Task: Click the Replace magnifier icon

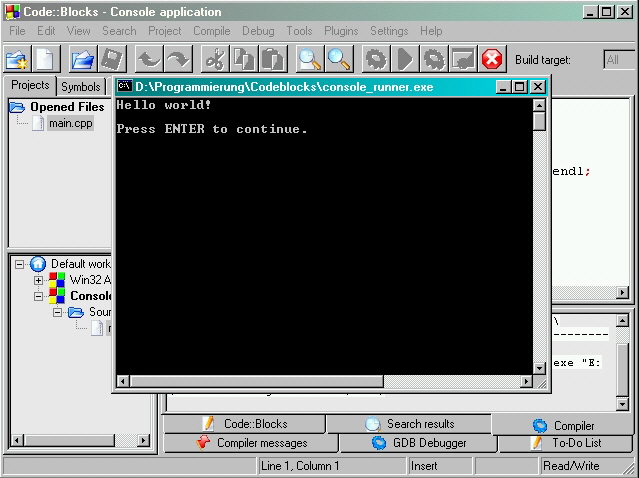Action: click(x=339, y=59)
